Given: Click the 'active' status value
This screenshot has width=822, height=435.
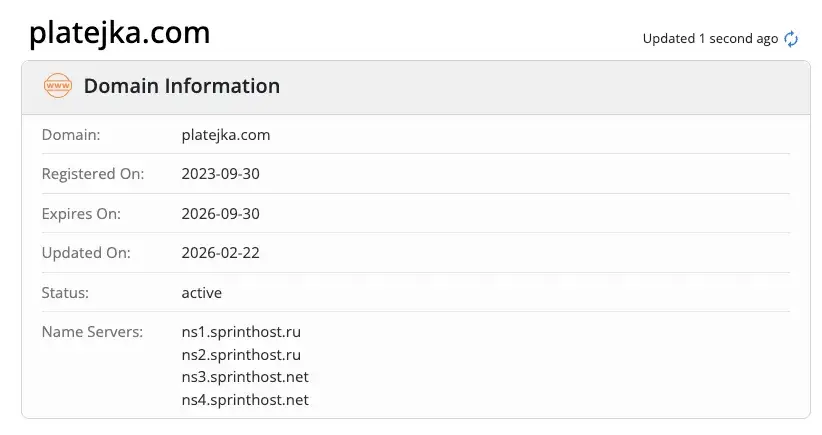Looking at the screenshot, I should click(202, 292).
